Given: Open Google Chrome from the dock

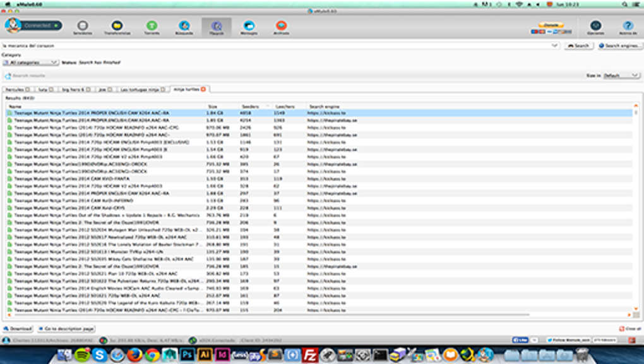Looking at the screenshot, I should pos(152,355).
